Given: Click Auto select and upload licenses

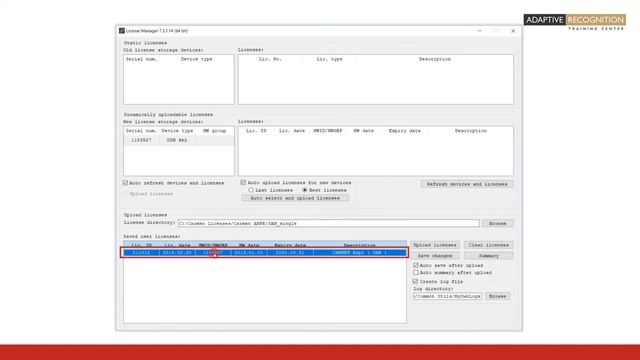Looking at the screenshot, I should tap(295, 198).
